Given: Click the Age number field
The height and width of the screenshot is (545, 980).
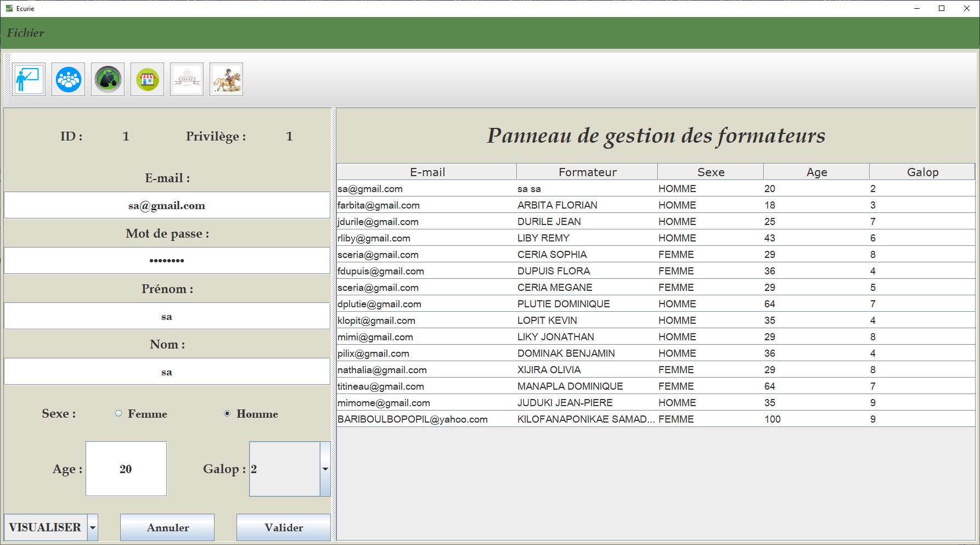Looking at the screenshot, I should (x=126, y=469).
